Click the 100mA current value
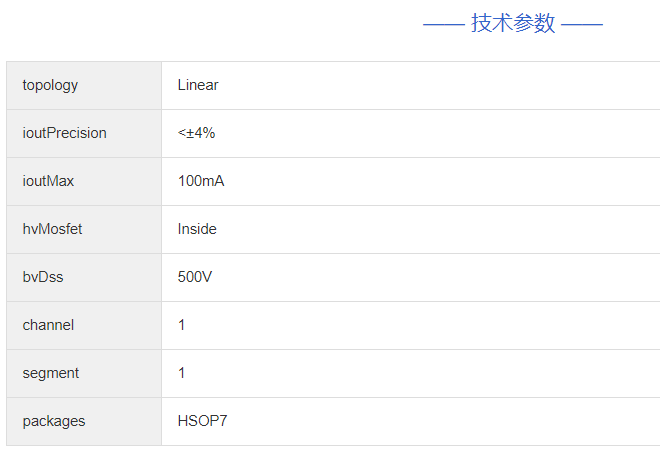Screen dimensions: 660x456 tap(201, 181)
